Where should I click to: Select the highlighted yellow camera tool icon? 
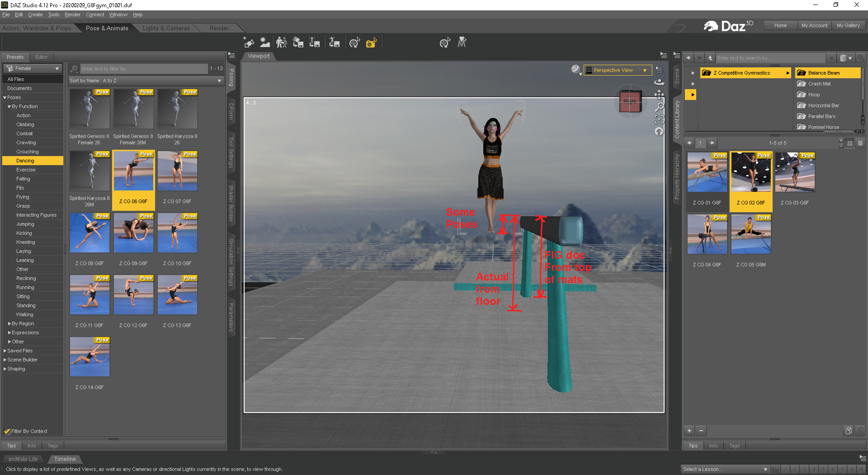pyautogui.click(x=371, y=43)
